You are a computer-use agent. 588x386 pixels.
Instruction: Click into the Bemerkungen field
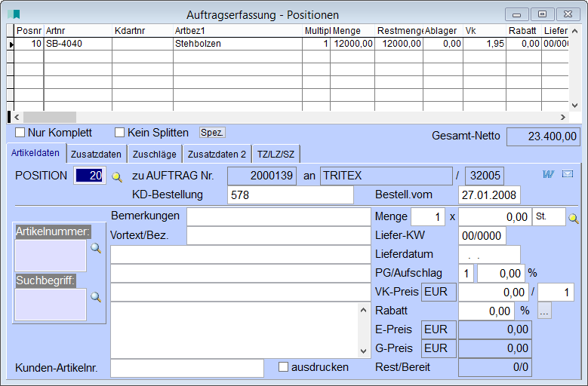[279, 217]
